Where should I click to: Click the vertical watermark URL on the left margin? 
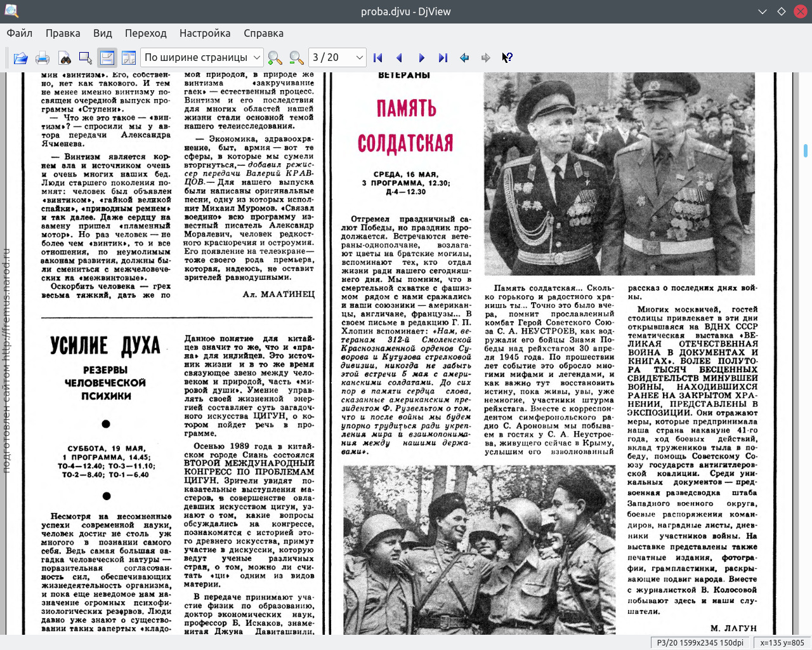click(6, 360)
